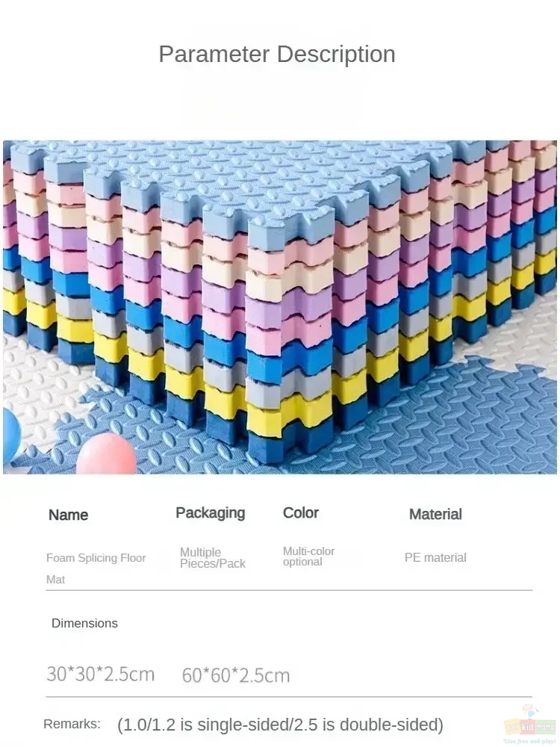Click the stacked foam mats product photo
Image resolution: width=560 pixels, height=747 pixels.
[x=280, y=307]
